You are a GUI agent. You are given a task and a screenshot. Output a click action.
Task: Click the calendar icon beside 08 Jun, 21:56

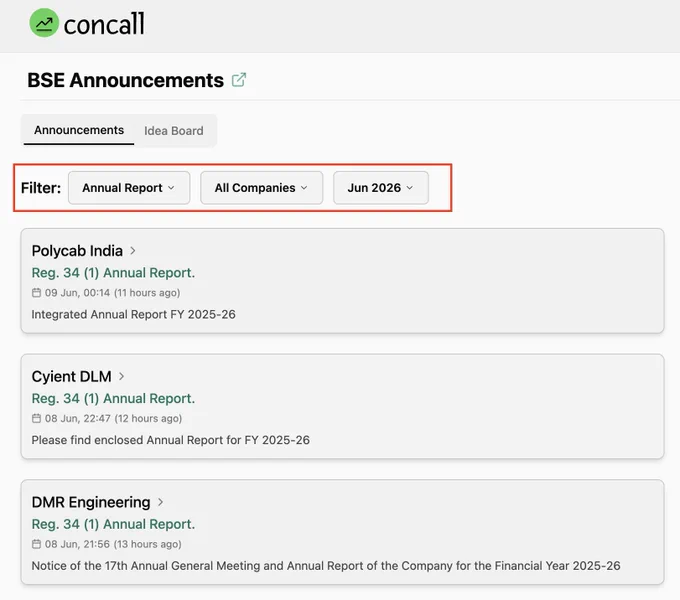36,544
